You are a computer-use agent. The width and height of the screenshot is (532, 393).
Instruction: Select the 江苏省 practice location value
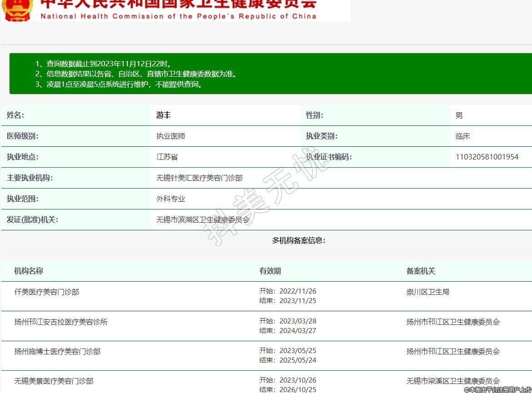point(167,157)
